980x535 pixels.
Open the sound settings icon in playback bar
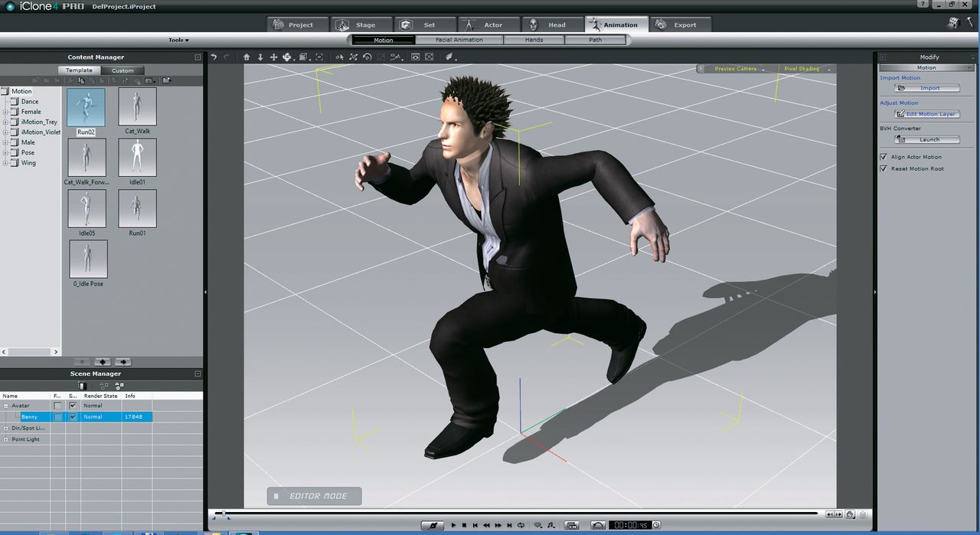click(551, 525)
